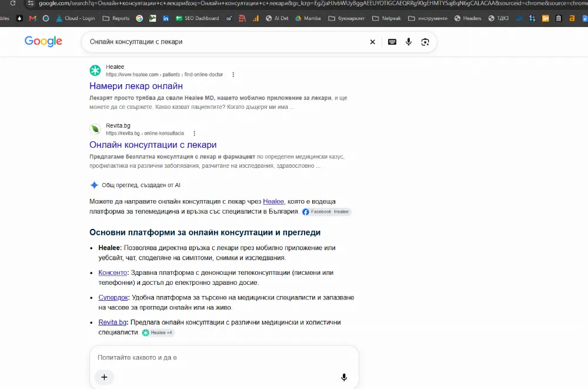588x389 pixels.
Task: Open the SEO Dashboard bookmark
Action: coord(197,18)
